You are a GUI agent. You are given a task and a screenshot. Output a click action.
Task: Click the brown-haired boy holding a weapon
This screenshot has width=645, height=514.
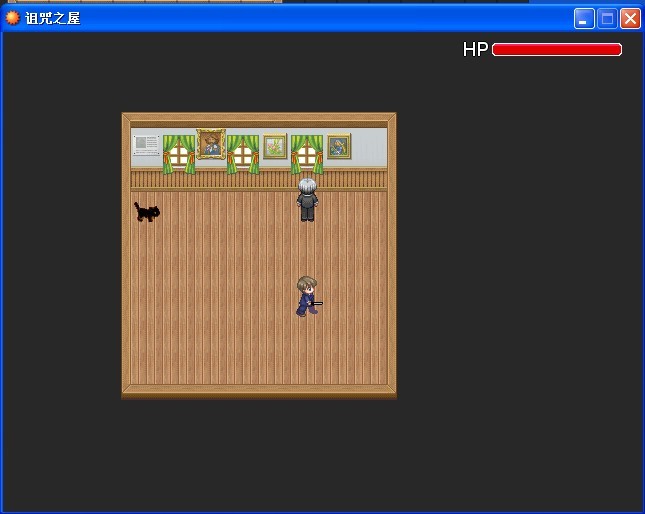[309, 296]
